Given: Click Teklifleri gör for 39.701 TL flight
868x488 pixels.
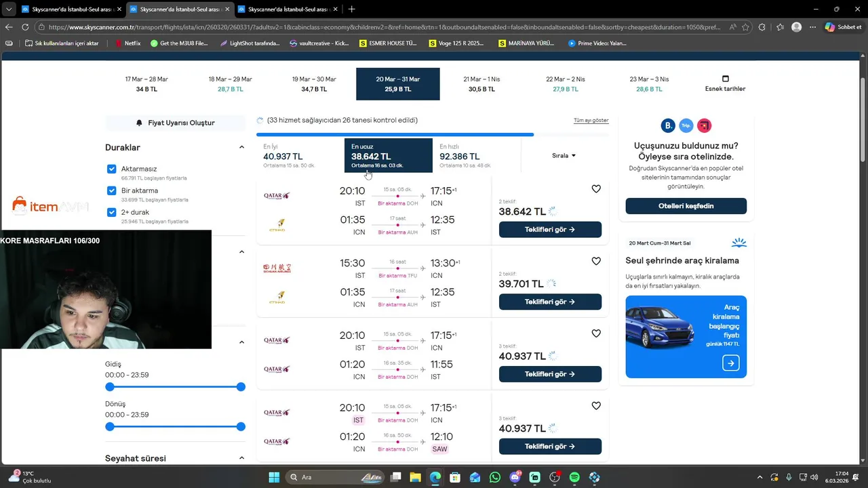Looking at the screenshot, I should click(550, 302).
